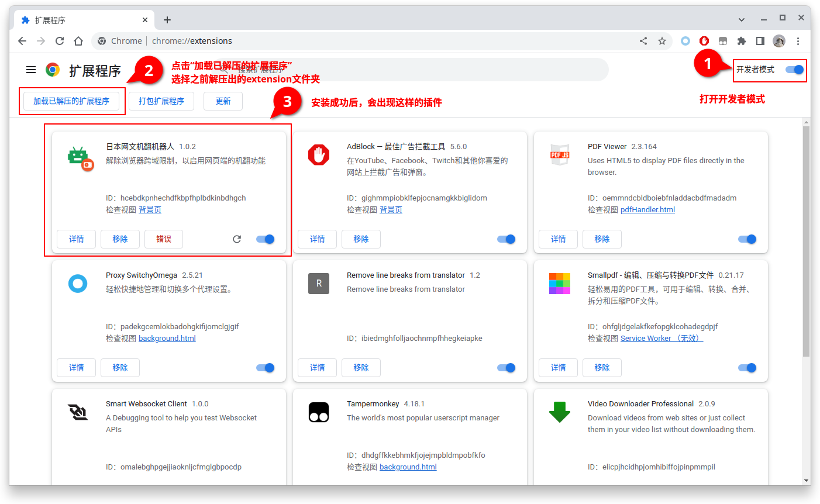Open 详情 for Smallpdf extension
This screenshot has height=504, width=820.
point(558,368)
